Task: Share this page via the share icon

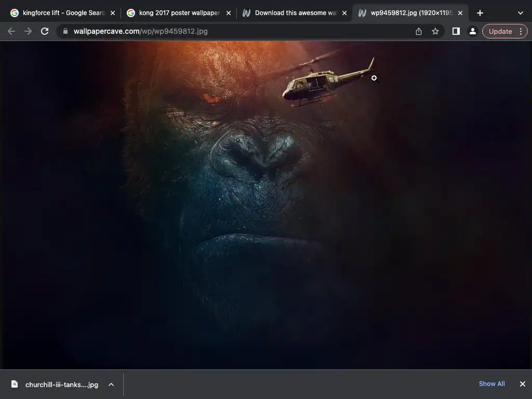Action: click(419, 31)
